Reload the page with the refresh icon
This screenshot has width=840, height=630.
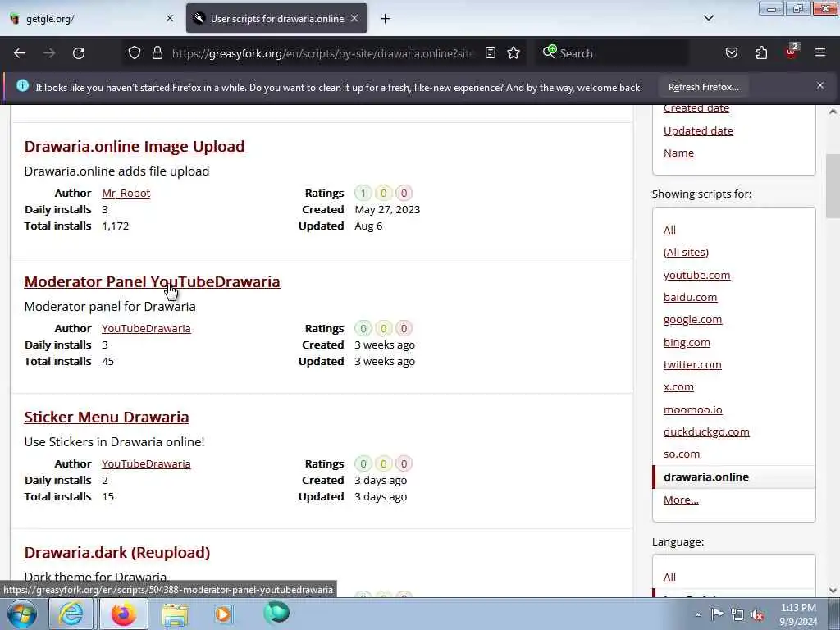pos(79,53)
